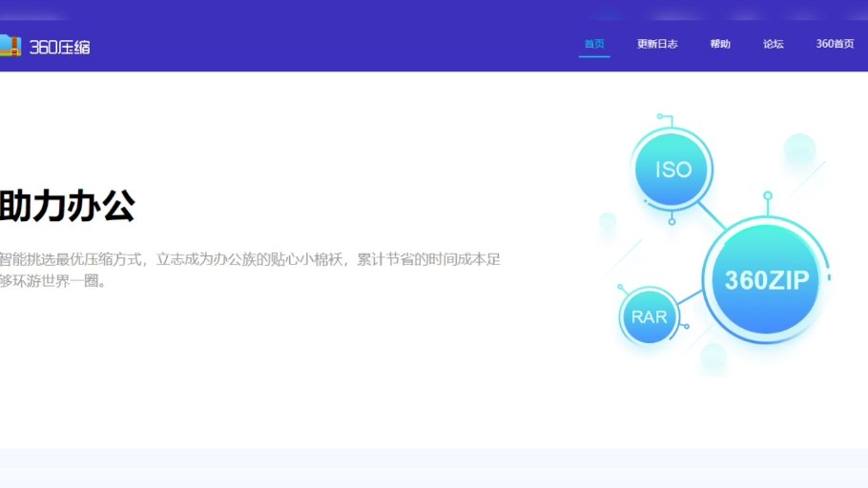Open the 帮助 navigation item
This screenshot has width=868, height=488.
(720, 44)
